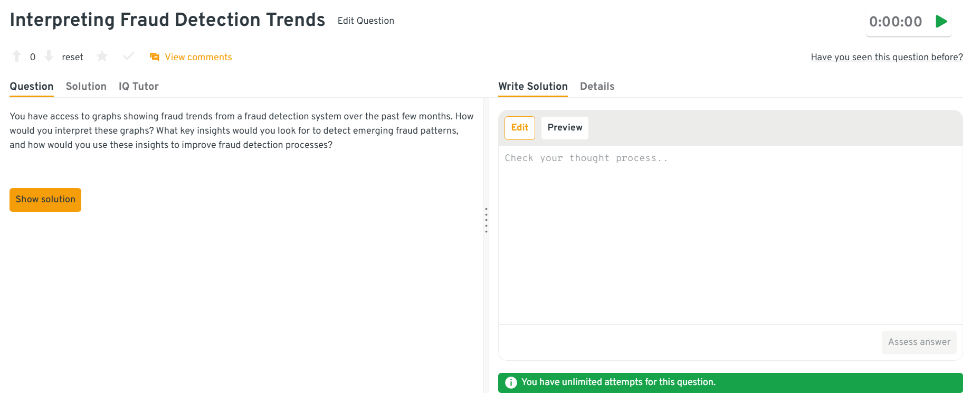Click the upvote arrow icon
Screen dimensions: 980x403
point(17,56)
